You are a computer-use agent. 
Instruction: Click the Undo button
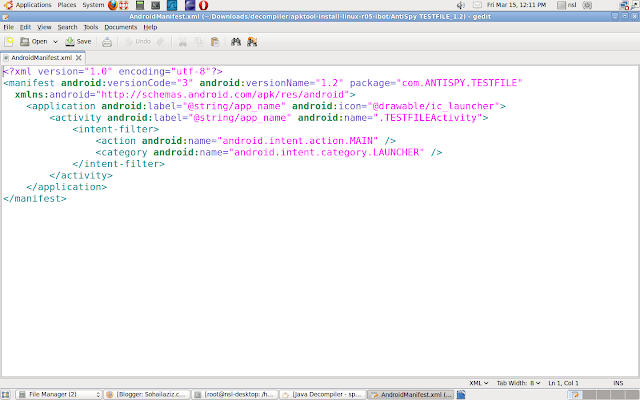(138, 42)
